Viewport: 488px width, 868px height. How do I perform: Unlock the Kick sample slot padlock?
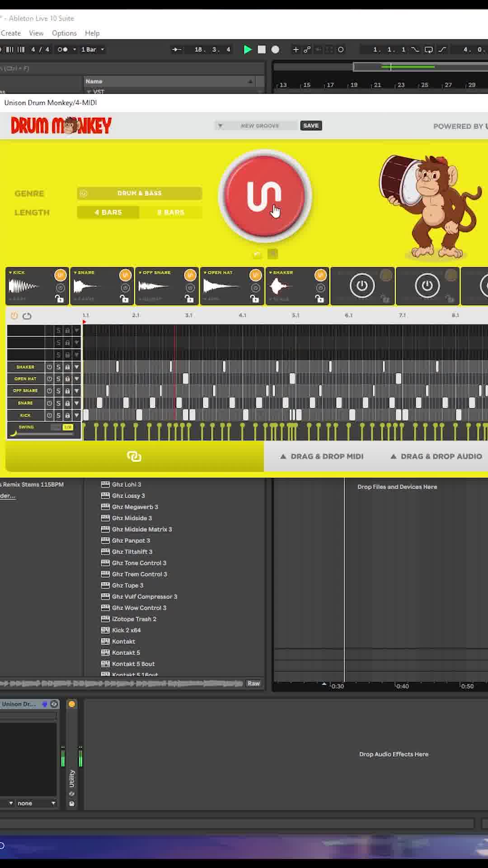click(x=59, y=298)
